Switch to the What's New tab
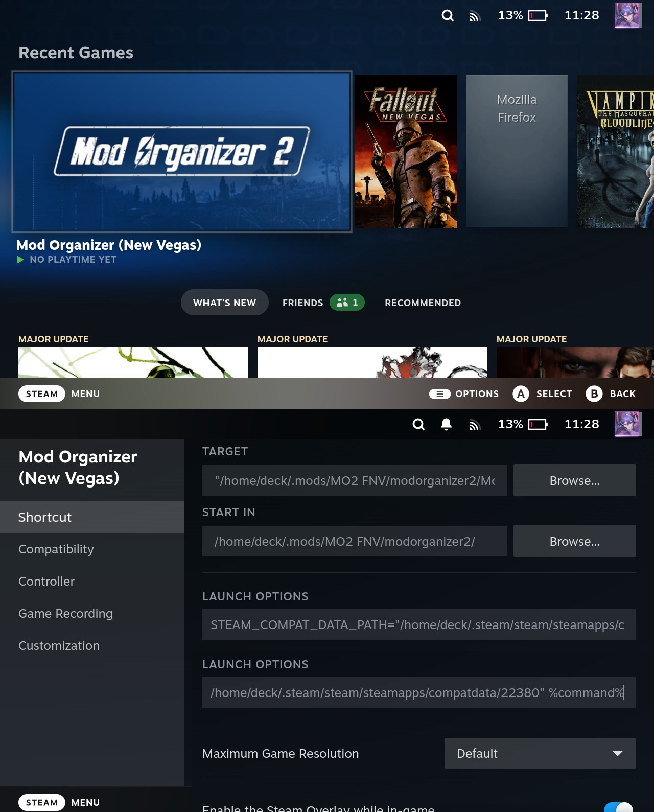 (x=225, y=303)
